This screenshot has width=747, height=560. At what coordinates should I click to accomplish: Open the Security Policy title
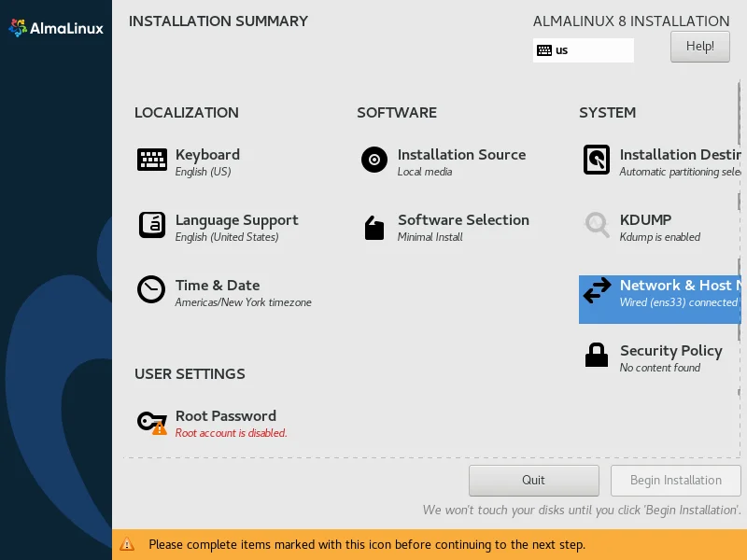(670, 351)
